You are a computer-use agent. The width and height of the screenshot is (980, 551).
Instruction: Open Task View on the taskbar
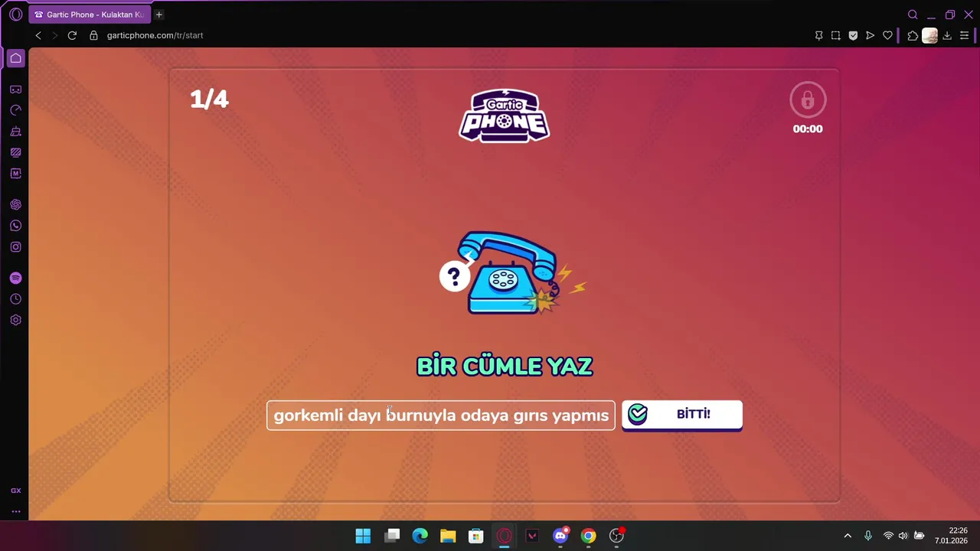point(392,536)
